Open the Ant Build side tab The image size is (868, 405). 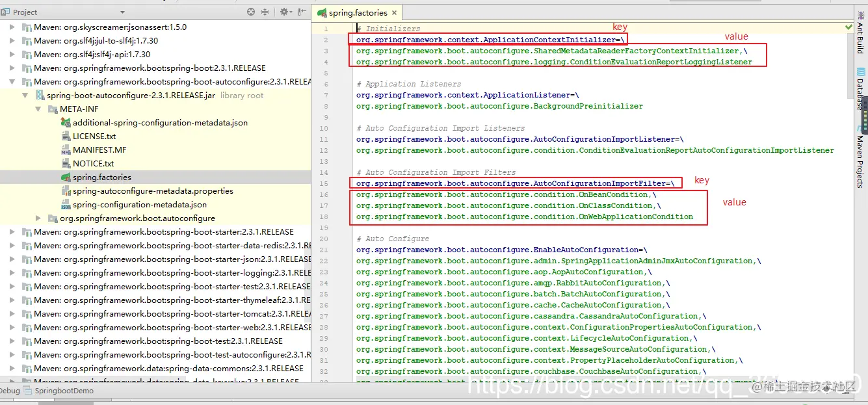pos(860,34)
